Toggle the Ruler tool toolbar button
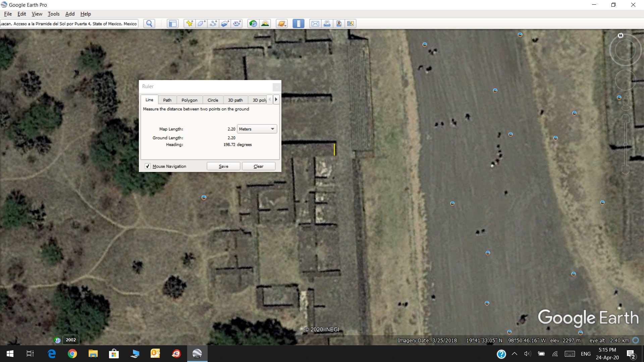644x362 pixels. 298,23
